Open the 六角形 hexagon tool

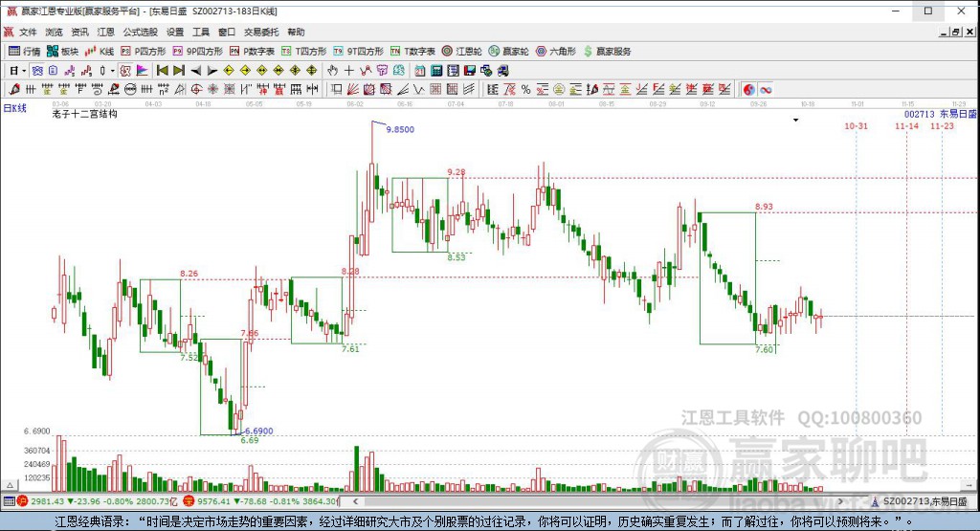pos(556,52)
